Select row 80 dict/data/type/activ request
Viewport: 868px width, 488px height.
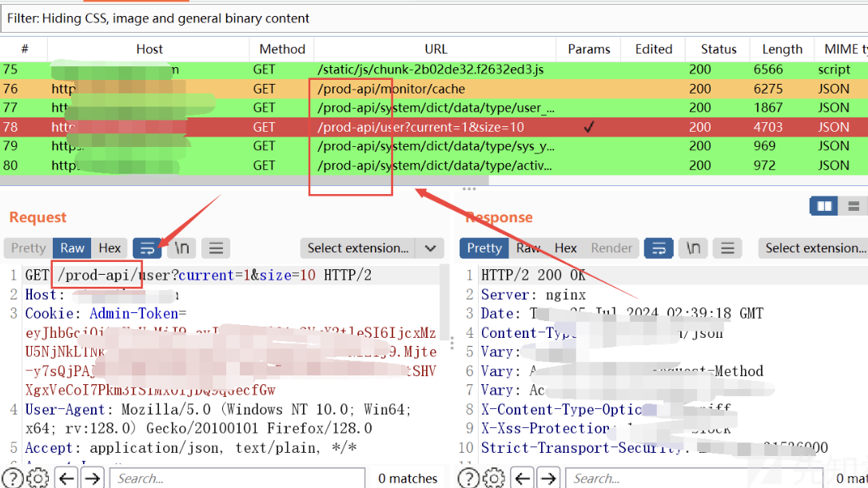[434, 165]
